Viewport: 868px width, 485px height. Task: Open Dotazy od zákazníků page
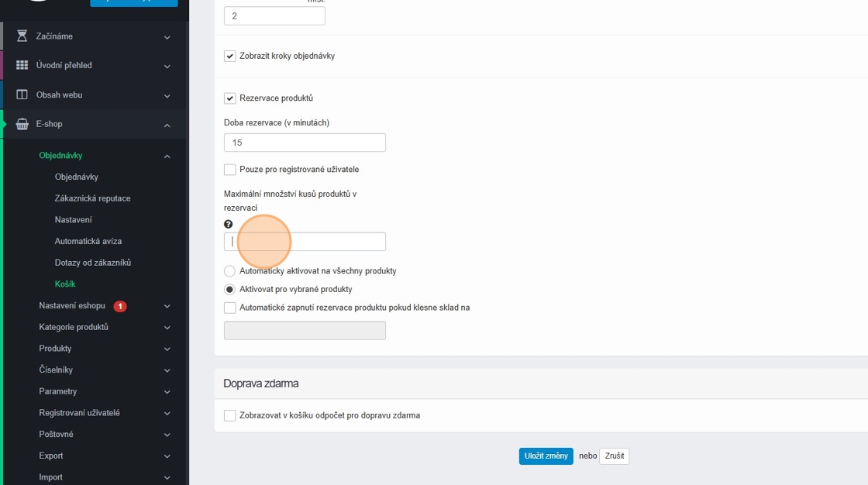pyautogui.click(x=92, y=263)
